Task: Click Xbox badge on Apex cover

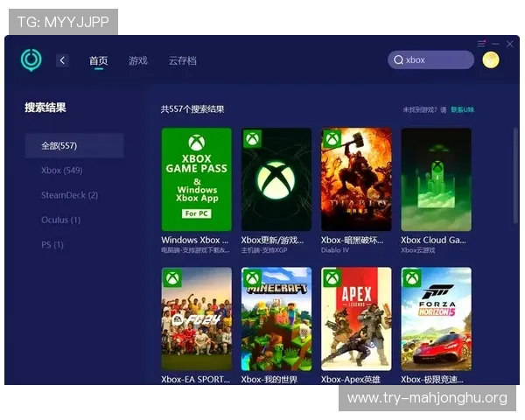Action: (x=332, y=277)
